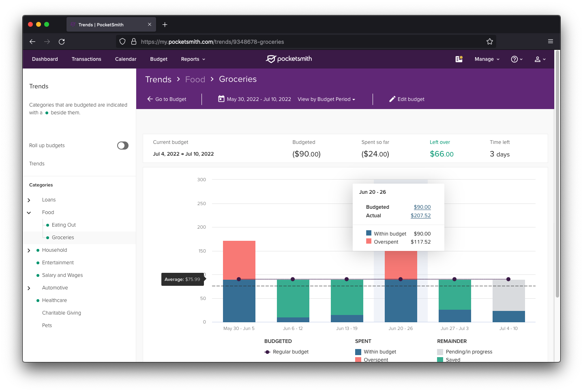Open the help question mark menu

click(517, 59)
